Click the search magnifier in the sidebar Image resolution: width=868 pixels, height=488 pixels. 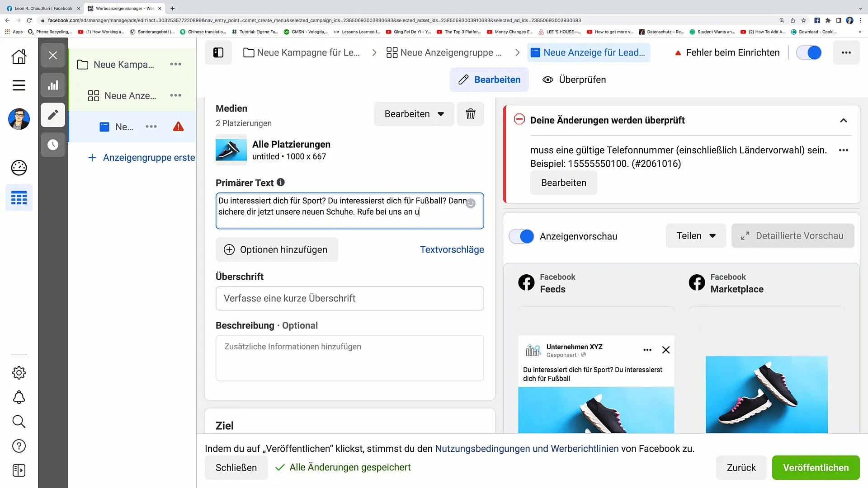19,422
